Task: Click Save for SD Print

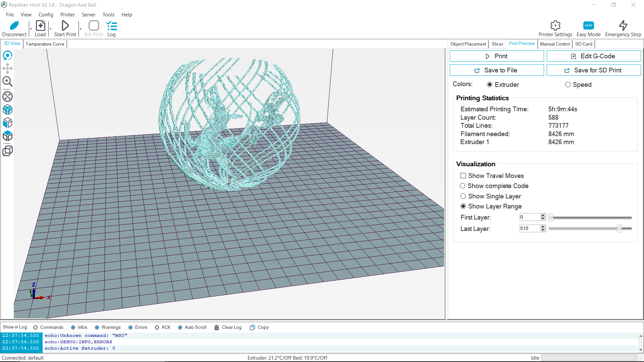Action: tap(593, 70)
